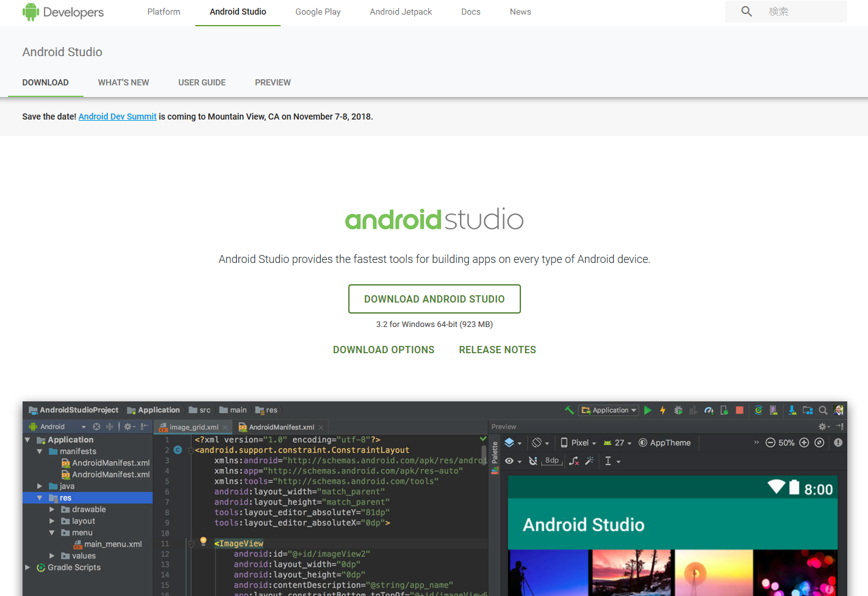Click the site search magnifier icon

(747, 12)
